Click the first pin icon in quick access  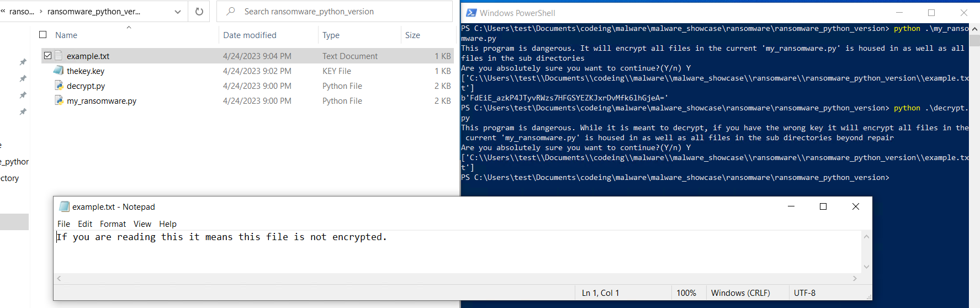[23, 62]
